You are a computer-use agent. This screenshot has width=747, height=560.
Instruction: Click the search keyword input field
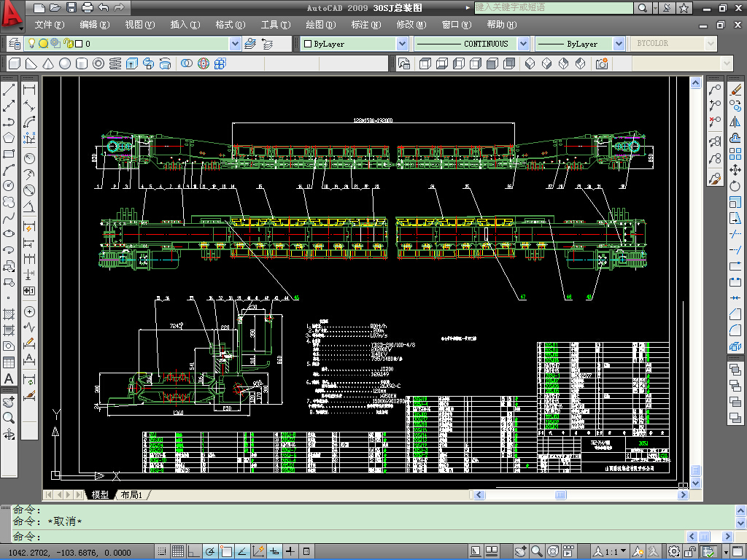554,7
